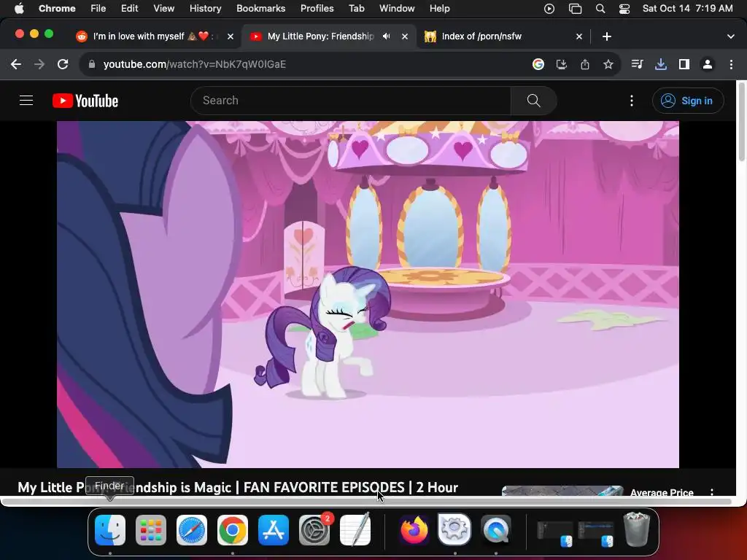
Task: Install page as app icon
Action: (x=562, y=64)
